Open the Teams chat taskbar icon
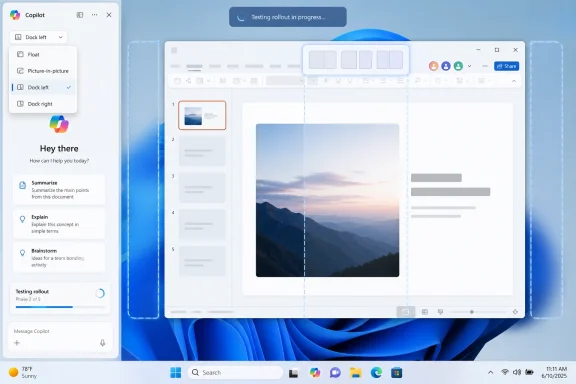 (x=335, y=373)
